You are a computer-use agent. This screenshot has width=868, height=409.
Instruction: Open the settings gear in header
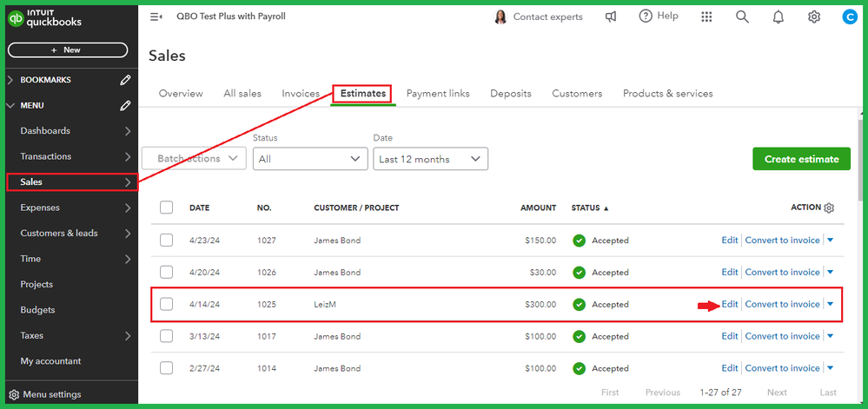coord(813,16)
